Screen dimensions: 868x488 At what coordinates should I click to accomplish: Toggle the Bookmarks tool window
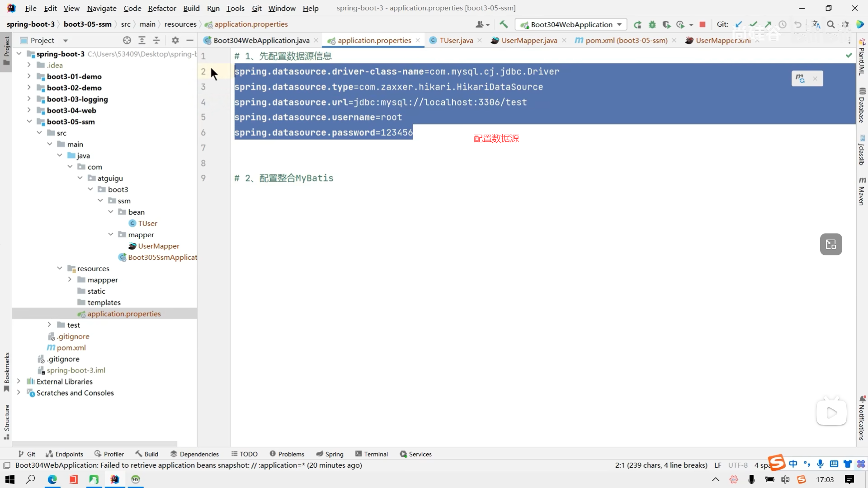6,371
